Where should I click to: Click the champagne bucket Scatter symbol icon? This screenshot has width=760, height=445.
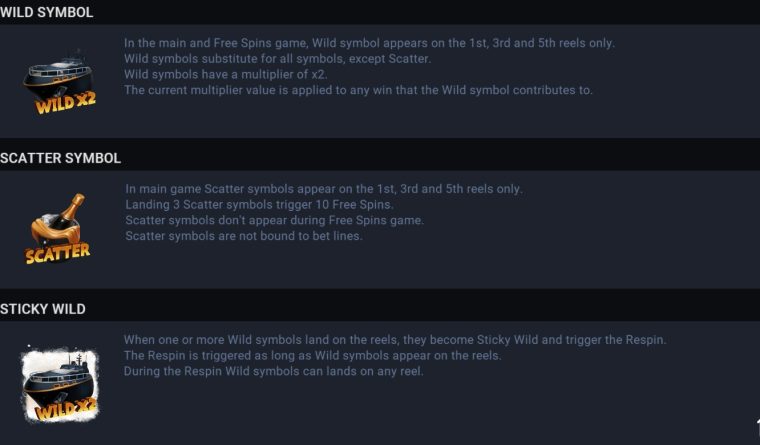pos(58,229)
